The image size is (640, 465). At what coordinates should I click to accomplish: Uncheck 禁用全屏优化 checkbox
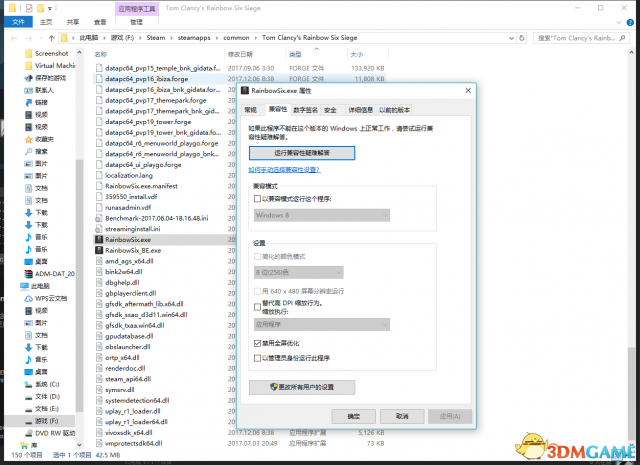tap(257, 343)
